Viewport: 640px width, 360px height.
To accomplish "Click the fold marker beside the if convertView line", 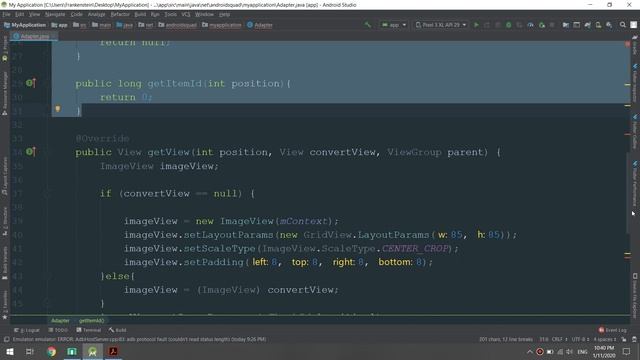I will (x=46, y=193).
